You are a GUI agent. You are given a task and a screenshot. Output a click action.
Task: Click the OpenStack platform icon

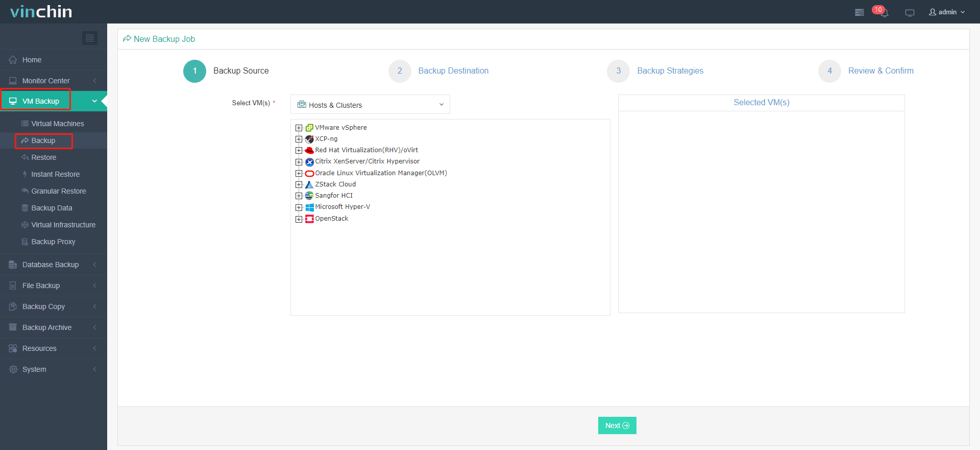309,219
